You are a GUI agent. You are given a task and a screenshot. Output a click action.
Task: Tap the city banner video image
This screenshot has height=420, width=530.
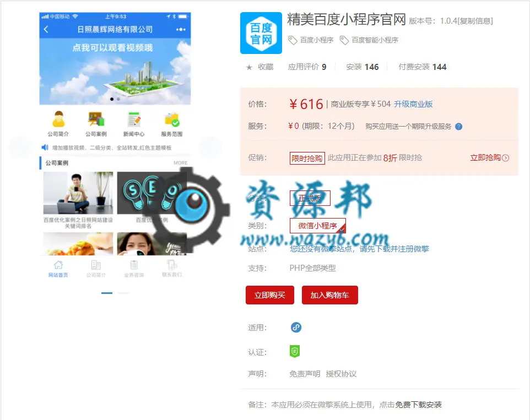tap(115, 72)
